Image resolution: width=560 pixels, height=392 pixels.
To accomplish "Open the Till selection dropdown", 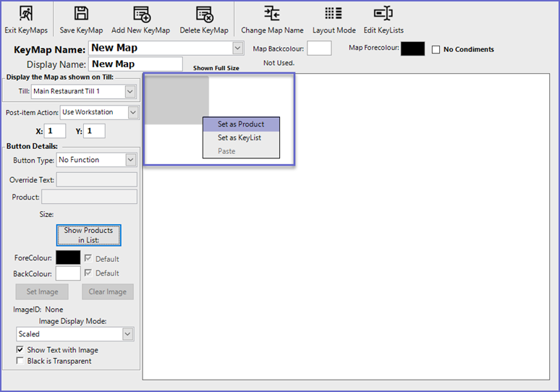I will 130,92.
